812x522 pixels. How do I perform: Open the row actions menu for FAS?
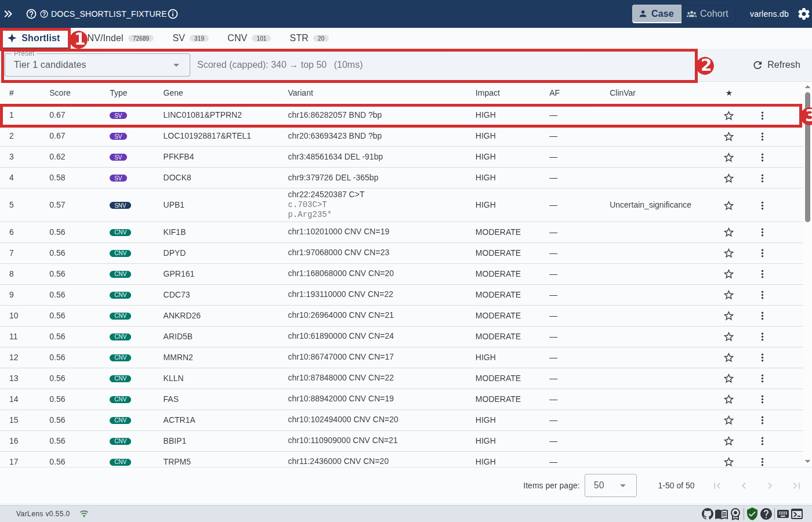point(762,400)
